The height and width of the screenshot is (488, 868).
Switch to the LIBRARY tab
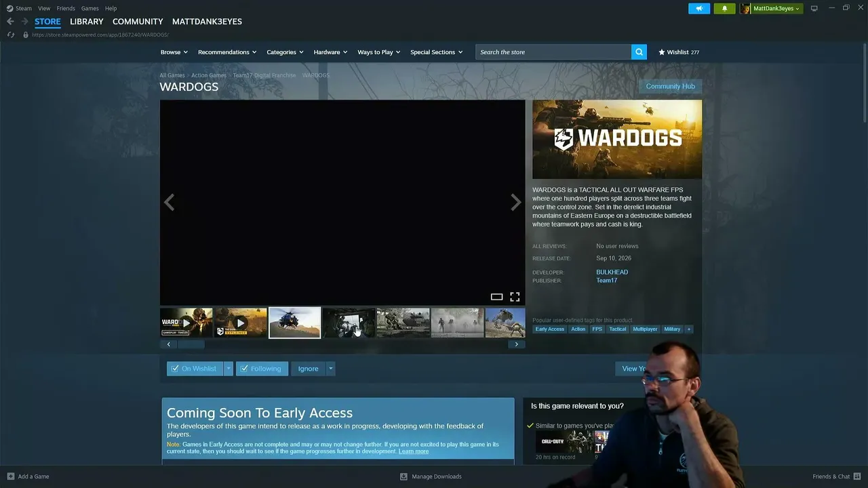coord(87,22)
